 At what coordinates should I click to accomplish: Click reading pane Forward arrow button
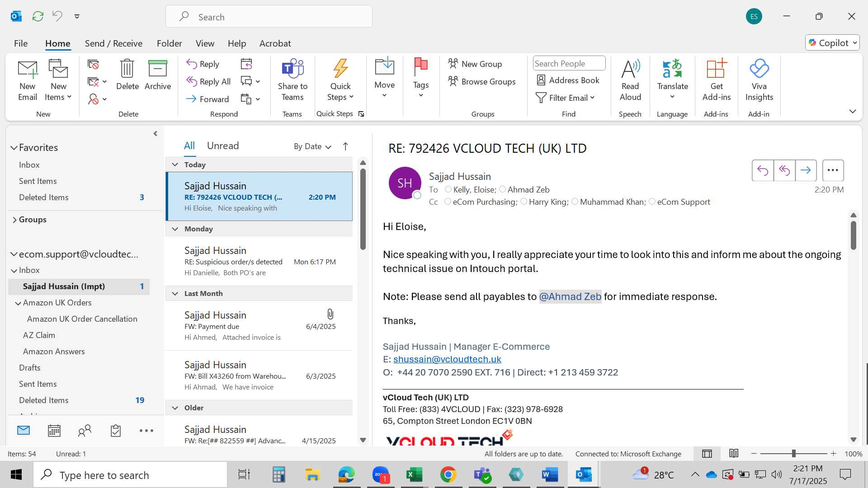click(806, 170)
